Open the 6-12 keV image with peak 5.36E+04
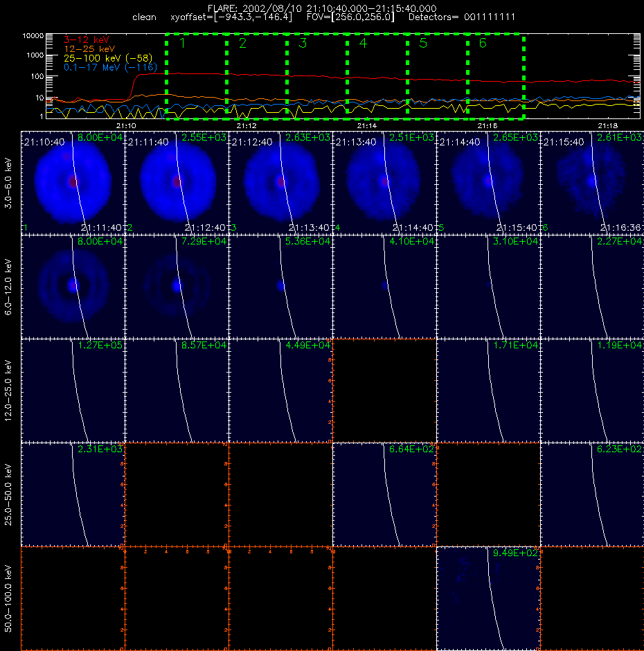The width and height of the screenshot is (644, 651). (280, 287)
